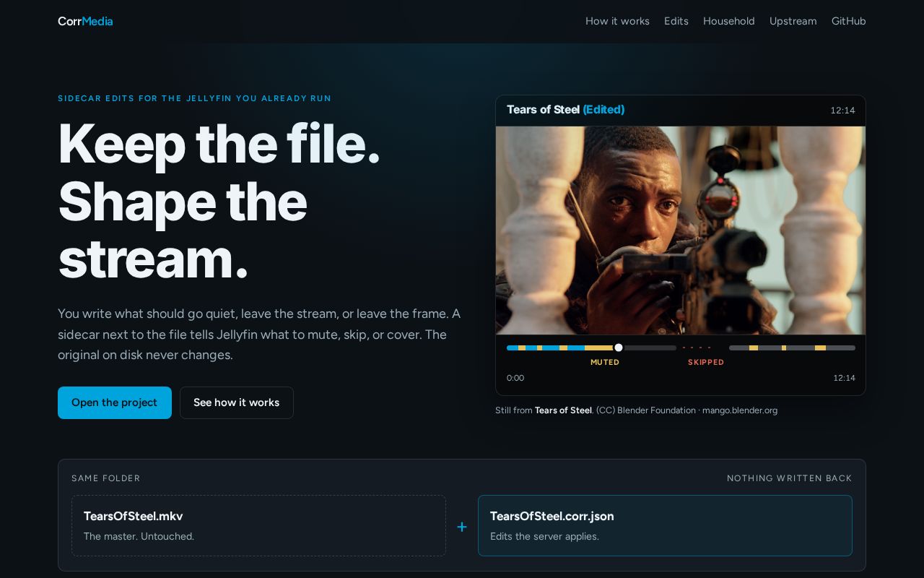Click the Keep the file headline
924x578 pixels.
coord(219,200)
